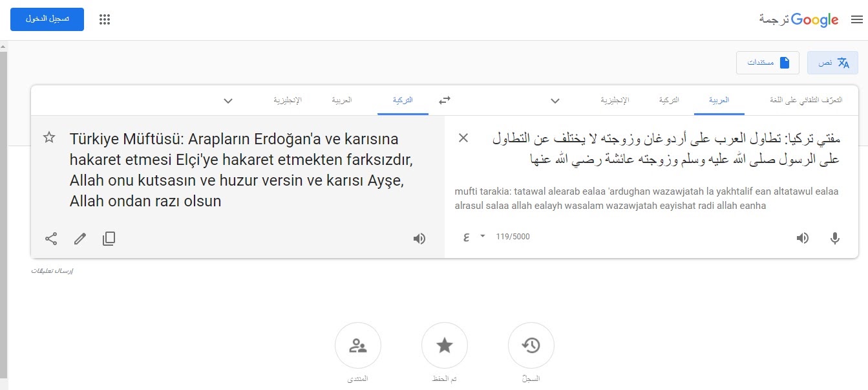This screenshot has width=868, height=390.
Task: Click the pencil icon to suggest an edit
Action: pos(80,239)
